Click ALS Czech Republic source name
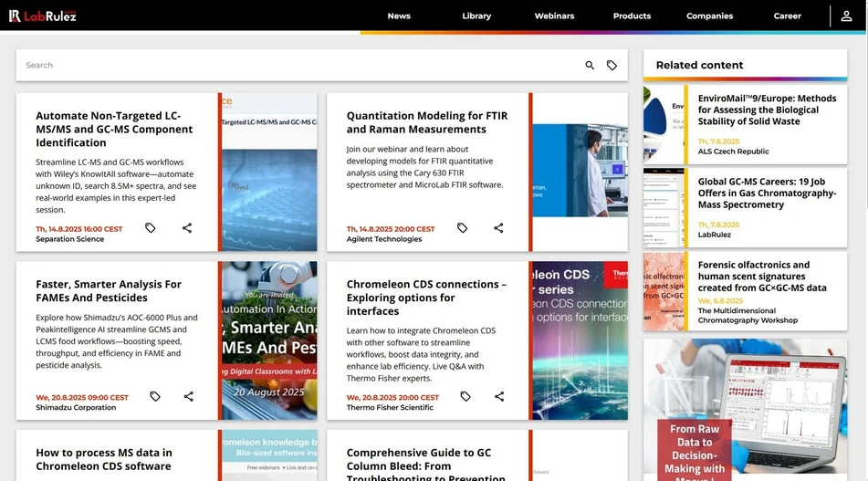Screen dimensions: 868x481 click(733, 152)
